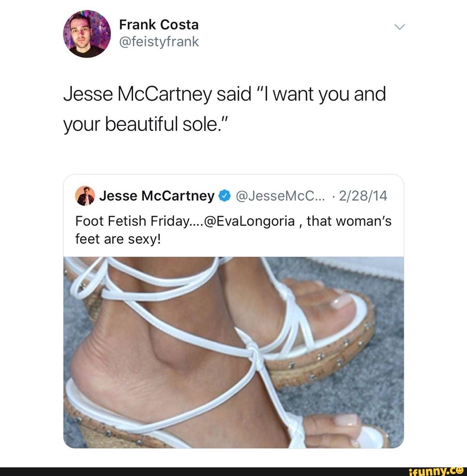The height and width of the screenshot is (476, 467).
Task: Click Jesse McCartney's small avatar
Action: pyautogui.click(x=85, y=196)
